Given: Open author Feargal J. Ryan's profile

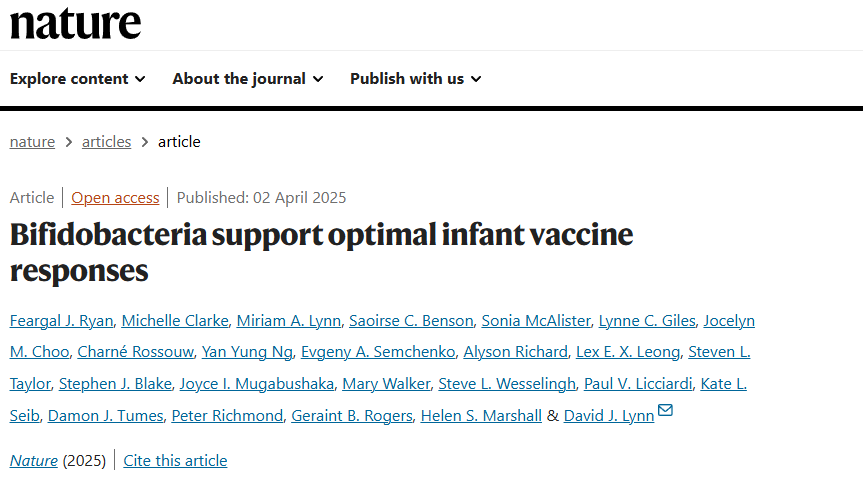Looking at the screenshot, I should [x=62, y=321].
